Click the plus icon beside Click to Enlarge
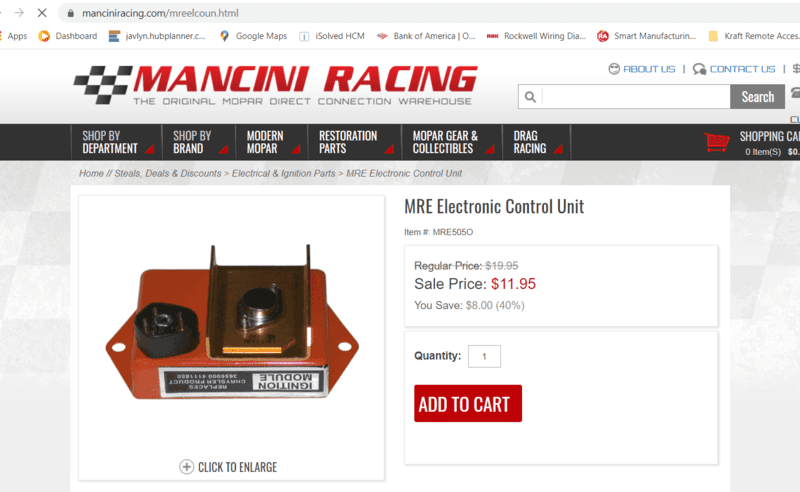The height and width of the screenshot is (492, 800). (x=186, y=466)
